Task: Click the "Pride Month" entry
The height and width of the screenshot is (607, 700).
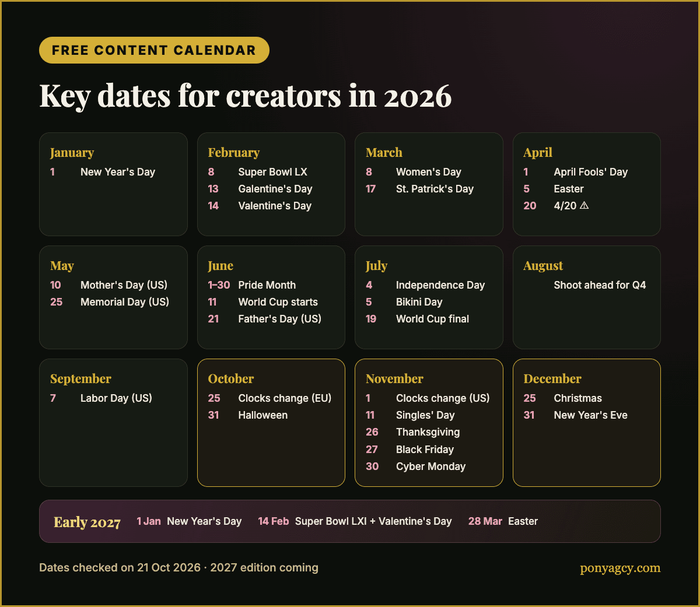Action: coord(267,285)
